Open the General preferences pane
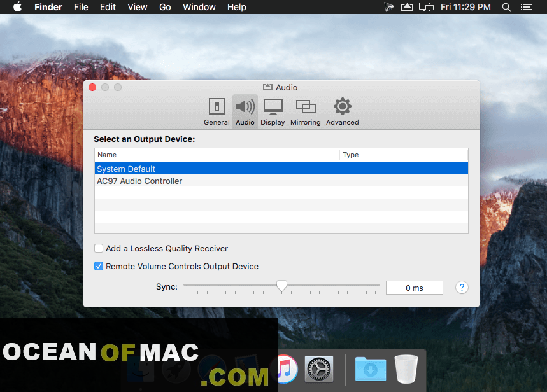This screenshot has width=547, height=392. pyautogui.click(x=217, y=111)
